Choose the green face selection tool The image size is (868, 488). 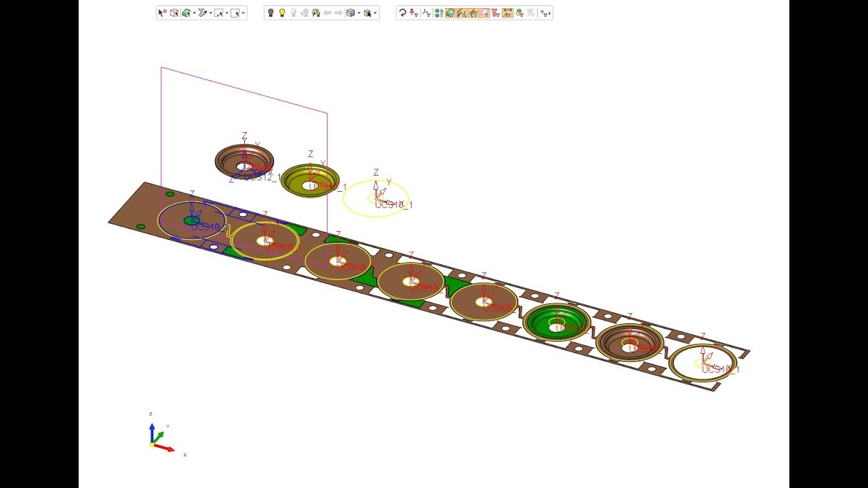click(x=186, y=13)
